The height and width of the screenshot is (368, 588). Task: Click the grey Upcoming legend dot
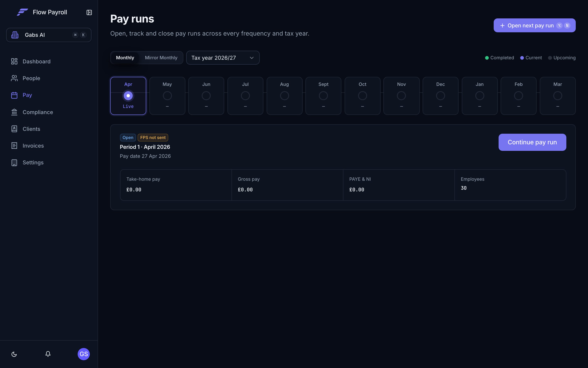tap(550, 58)
